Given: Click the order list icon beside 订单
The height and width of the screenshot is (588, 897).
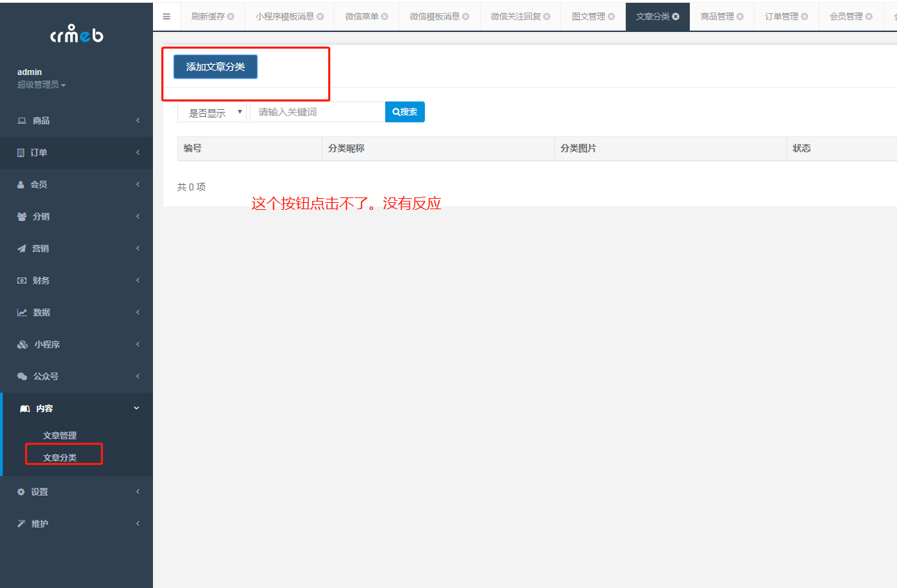Looking at the screenshot, I should (x=21, y=153).
